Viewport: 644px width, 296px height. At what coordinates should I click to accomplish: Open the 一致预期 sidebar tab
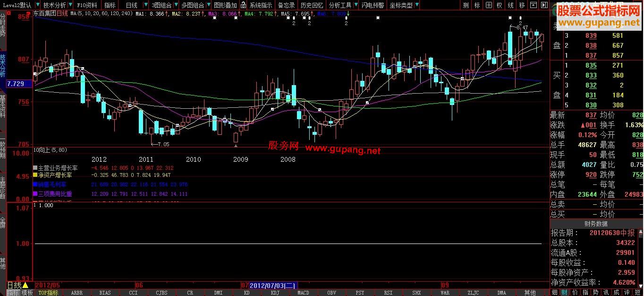click(3, 148)
